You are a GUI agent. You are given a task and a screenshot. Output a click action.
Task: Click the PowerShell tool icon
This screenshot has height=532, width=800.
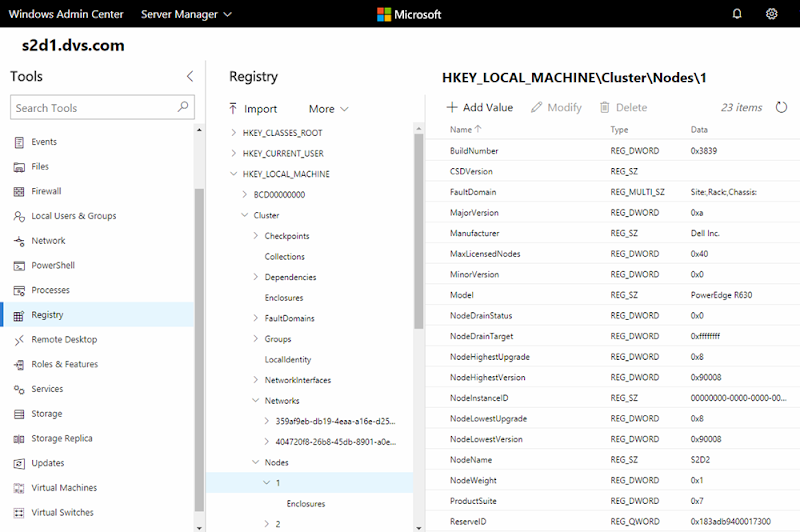coord(19,266)
